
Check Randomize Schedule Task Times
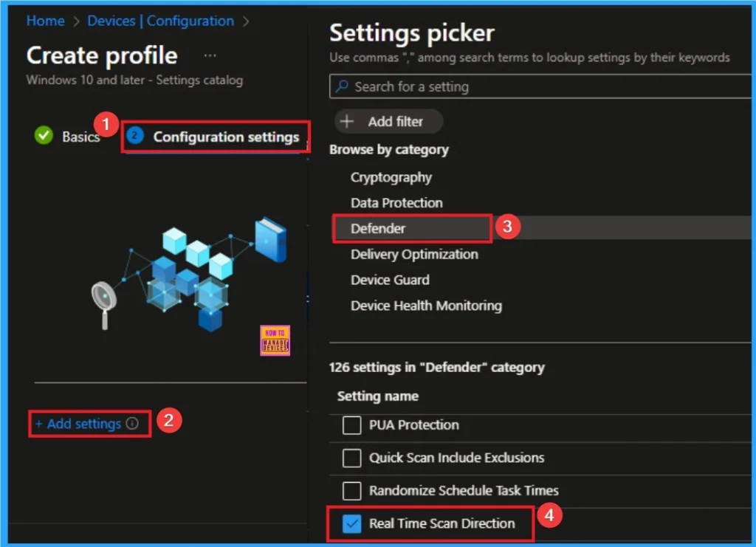(351, 491)
